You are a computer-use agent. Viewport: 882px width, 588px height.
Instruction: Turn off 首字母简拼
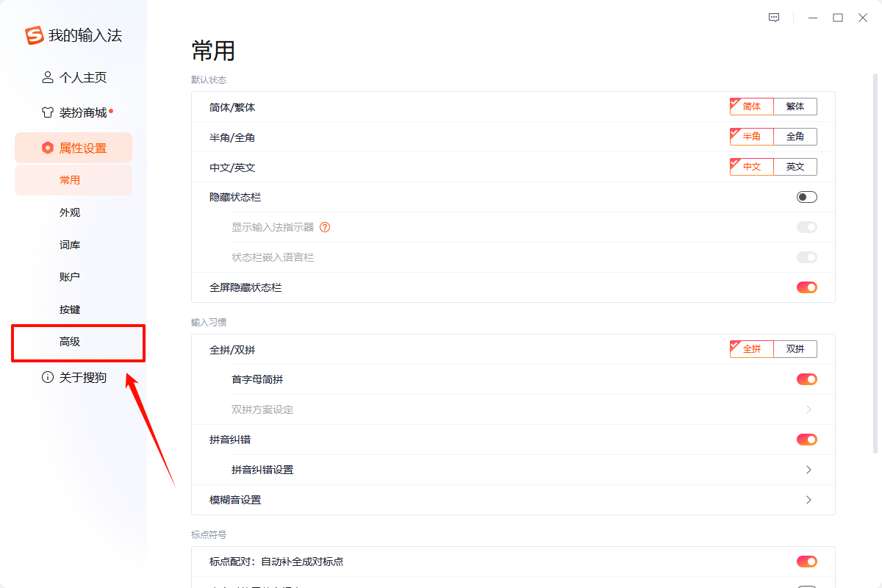806,379
